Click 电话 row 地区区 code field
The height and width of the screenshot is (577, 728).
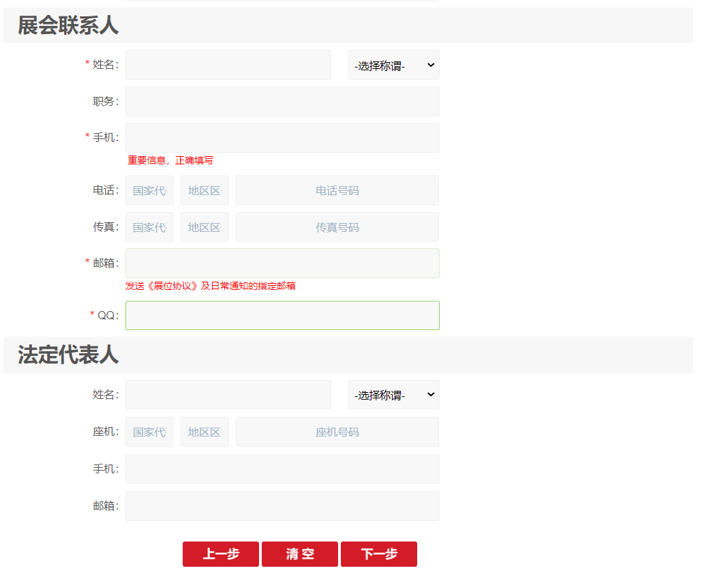(x=204, y=190)
